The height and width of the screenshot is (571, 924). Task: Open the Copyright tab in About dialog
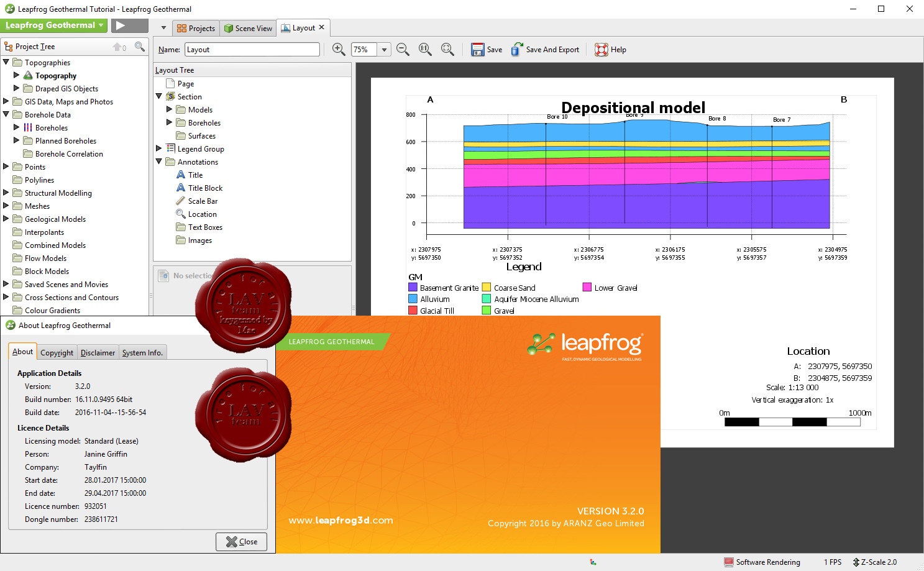point(57,352)
